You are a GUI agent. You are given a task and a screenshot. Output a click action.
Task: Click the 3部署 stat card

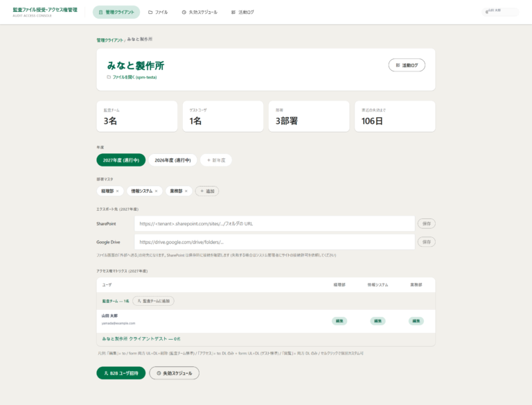click(309, 117)
